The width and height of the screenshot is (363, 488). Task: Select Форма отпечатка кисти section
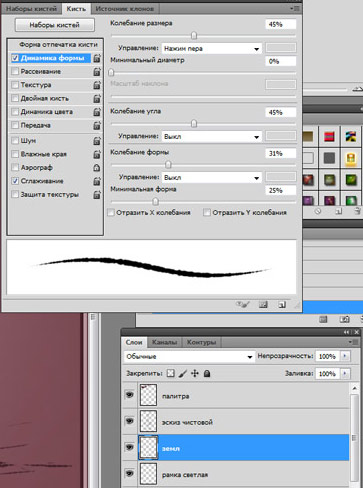coord(58,45)
